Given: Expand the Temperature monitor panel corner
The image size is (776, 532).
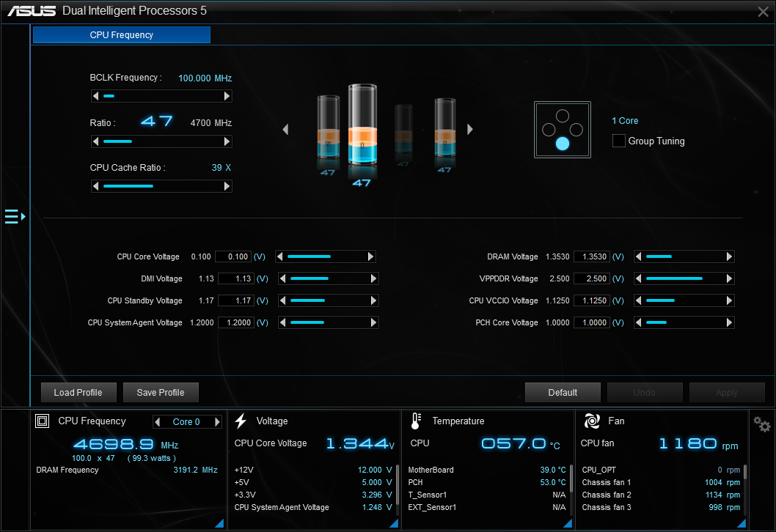Looking at the screenshot, I should 568,523.
